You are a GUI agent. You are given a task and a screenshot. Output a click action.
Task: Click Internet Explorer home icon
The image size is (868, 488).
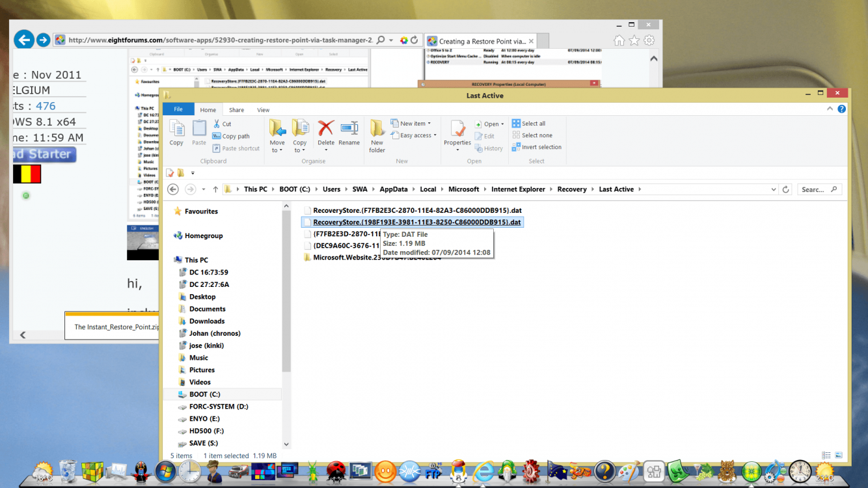[x=619, y=40]
